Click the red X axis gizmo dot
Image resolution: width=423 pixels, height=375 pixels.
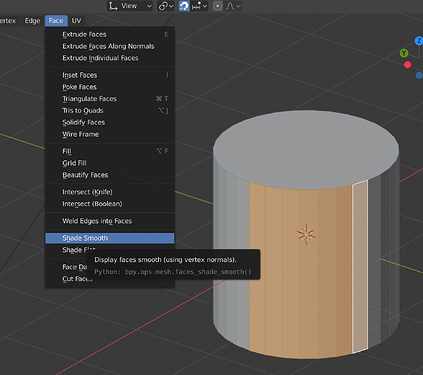(x=407, y=65)
